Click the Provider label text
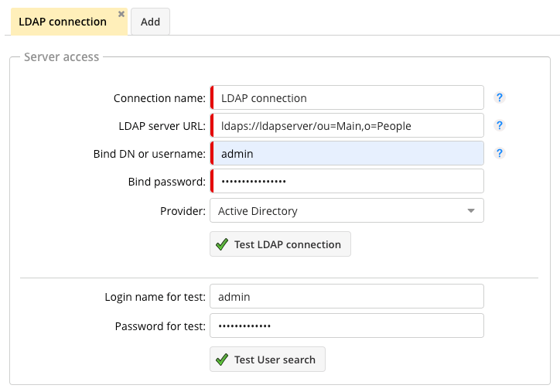Image resolution: width=560 pixels, height=392 pixels. [x=183, y=211]
